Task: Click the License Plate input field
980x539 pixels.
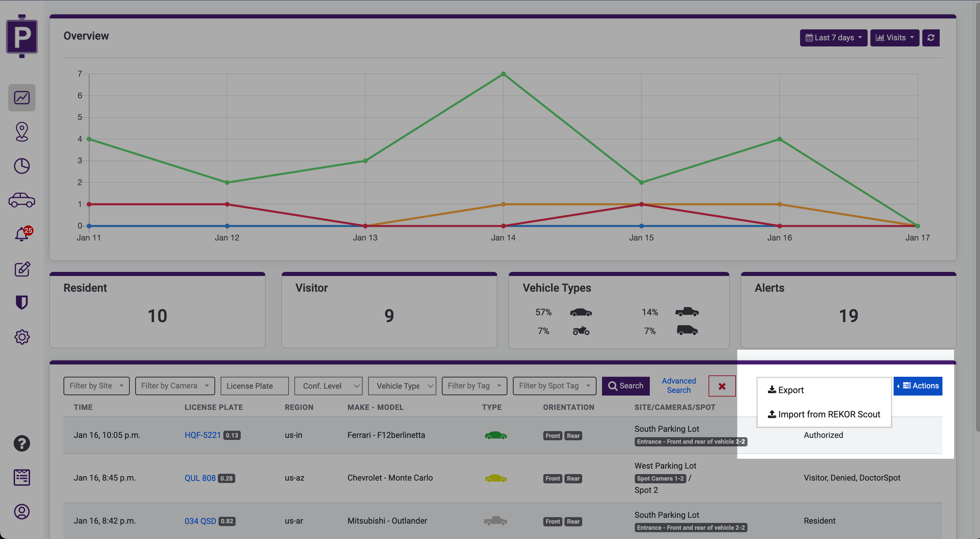Action: click(254, 386)
